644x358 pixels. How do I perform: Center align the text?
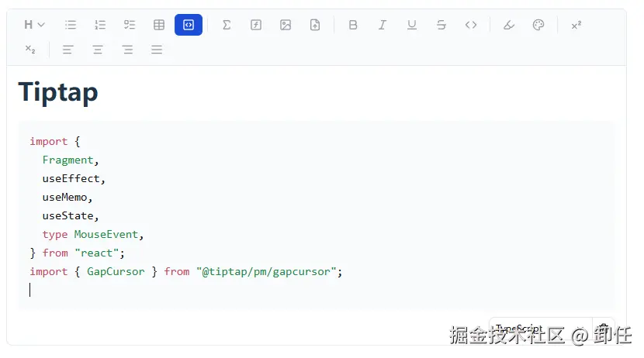tap(98, 50)
